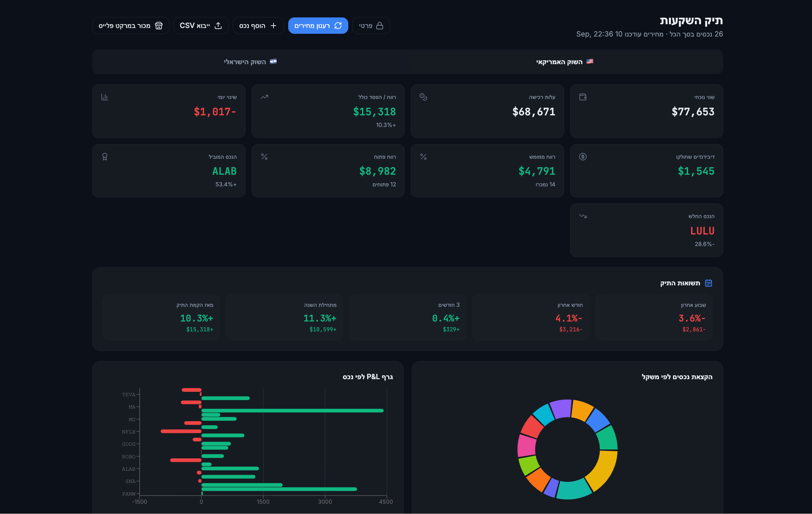Click the award icon in leading asset card

(105, 157)
